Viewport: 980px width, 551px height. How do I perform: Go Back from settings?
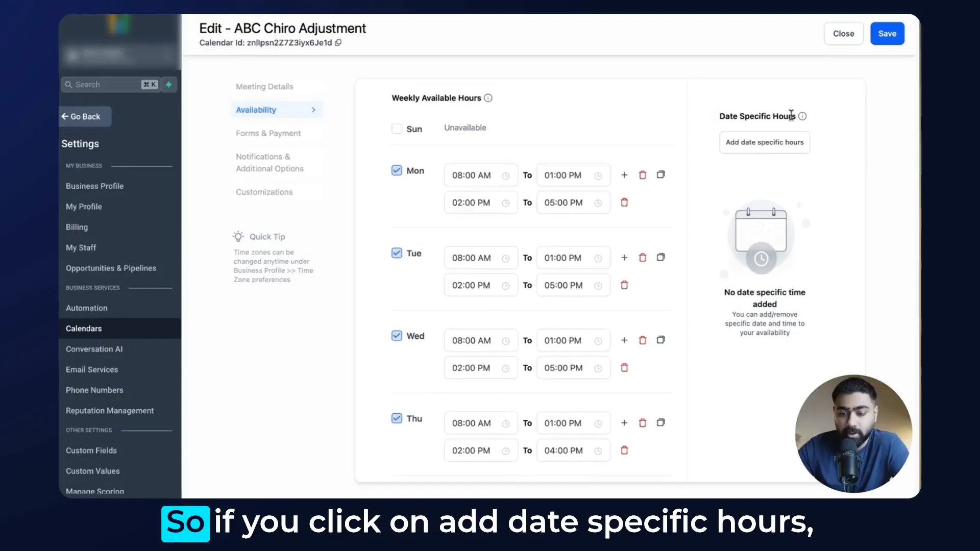(x=85, y=117)
